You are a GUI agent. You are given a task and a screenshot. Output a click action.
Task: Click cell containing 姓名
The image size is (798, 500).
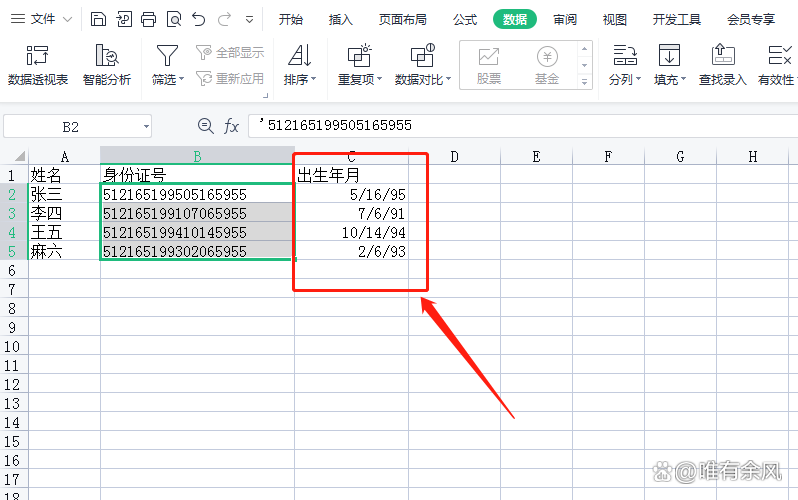[x=64, y=175]
